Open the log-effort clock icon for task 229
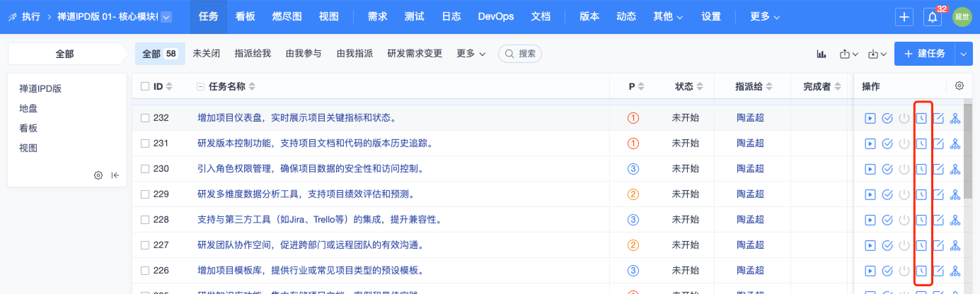 click(921, 194)
